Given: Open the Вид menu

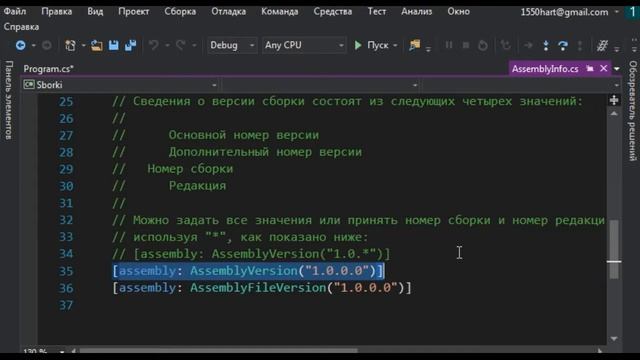Looking at the screenshot, I should coord(95,12).
